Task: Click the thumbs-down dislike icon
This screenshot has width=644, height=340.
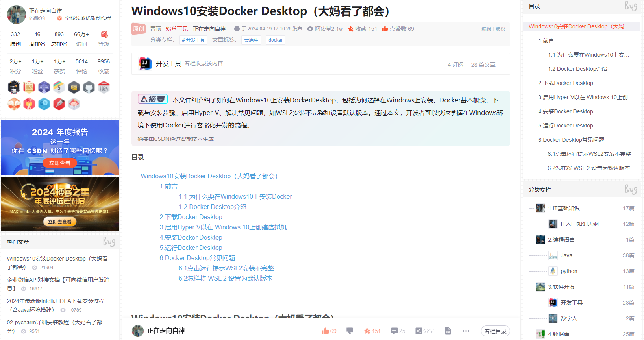Action: point(350,331)
